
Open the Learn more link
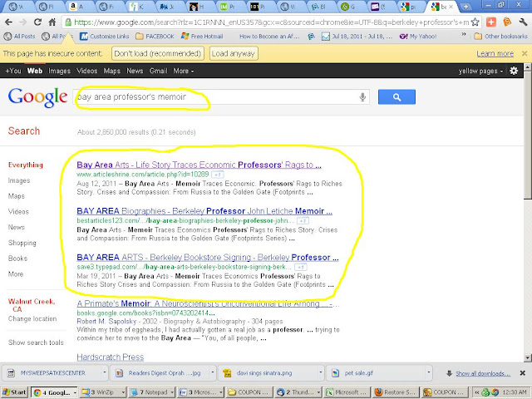click(495, 53)
